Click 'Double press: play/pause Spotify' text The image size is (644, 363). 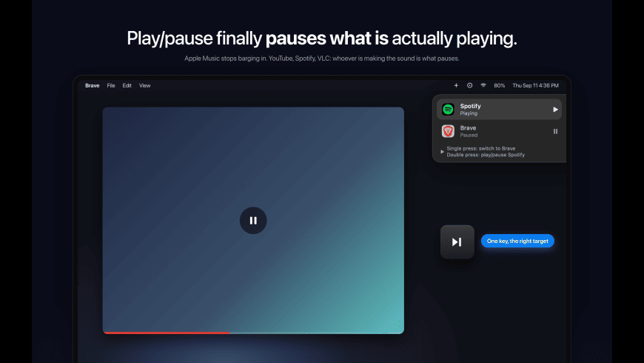click(486, 155)
